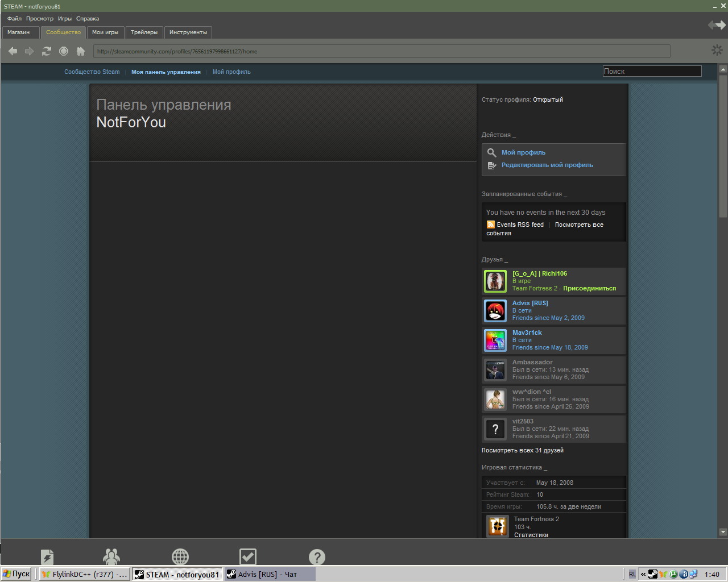Open Team Fortress 2 Статистики link

pyautogui.click(x=531, y=535)
